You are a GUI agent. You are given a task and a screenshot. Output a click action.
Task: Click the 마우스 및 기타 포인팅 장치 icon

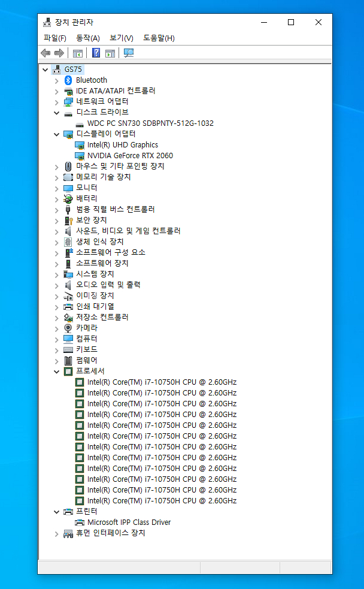pos(68,166)
